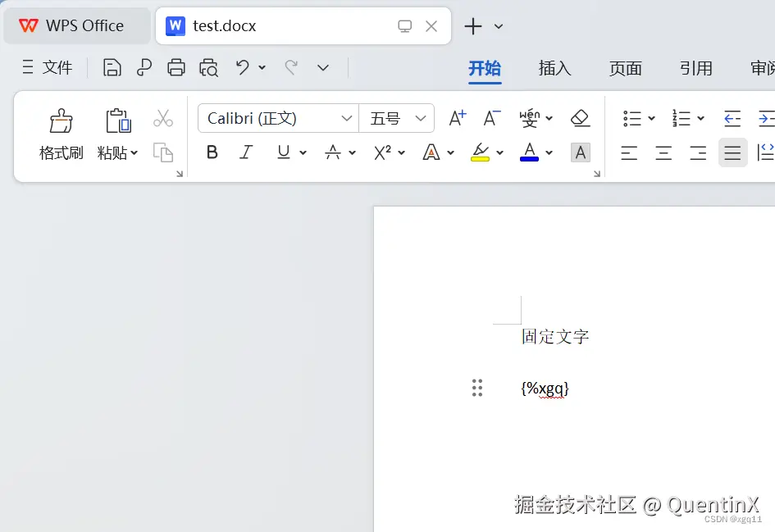Switch to the 插入 ribbon tab
775x532 pixels.
(554, 69)
